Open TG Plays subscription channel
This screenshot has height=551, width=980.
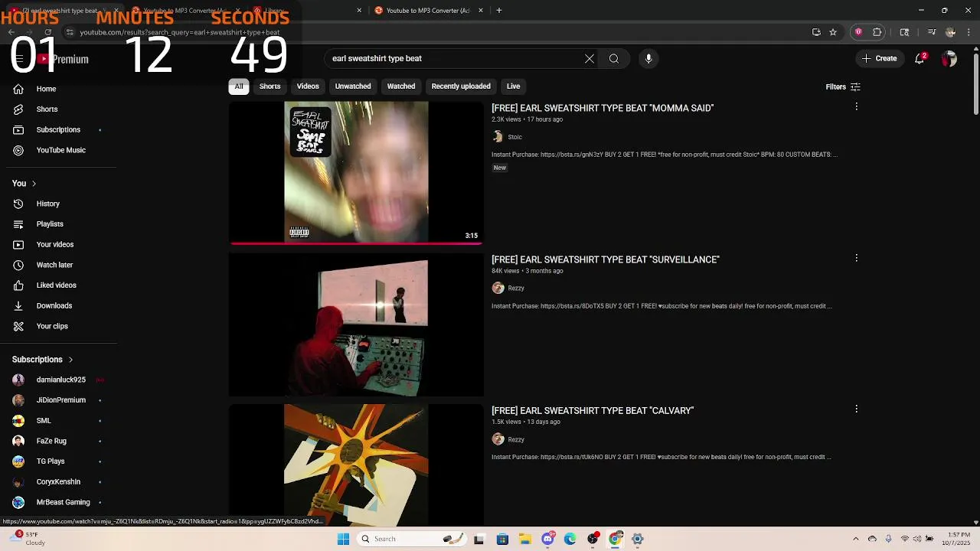coord(51,461)
